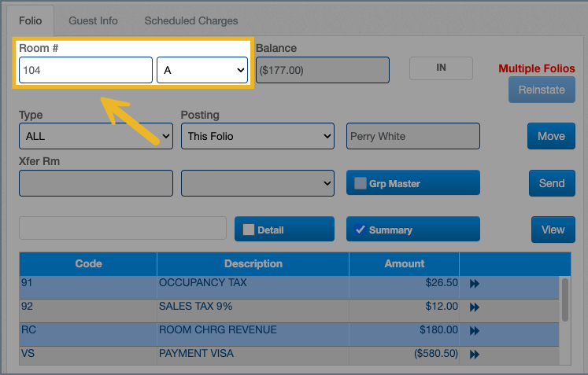Click double-arrow icon for Payment Visa row
This screenshot has width=588, height=375.
(474, 355)
